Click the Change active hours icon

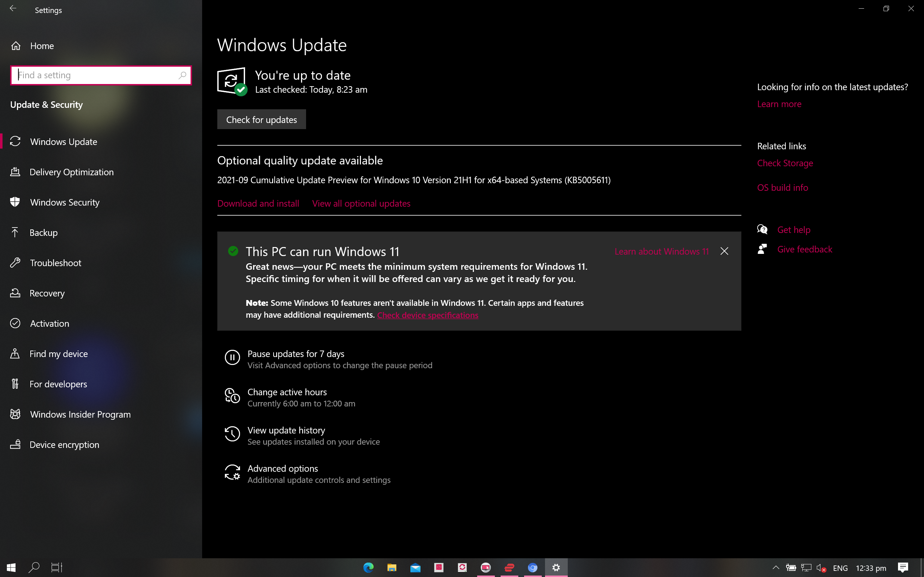pos(232,396)
